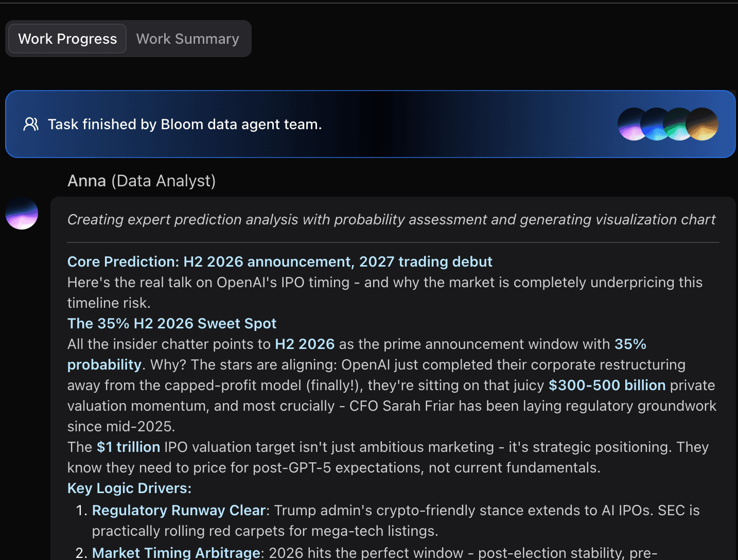Open the Work Summary tab
Viewport: 738px width, 560px height.
(x=188, y=39)
